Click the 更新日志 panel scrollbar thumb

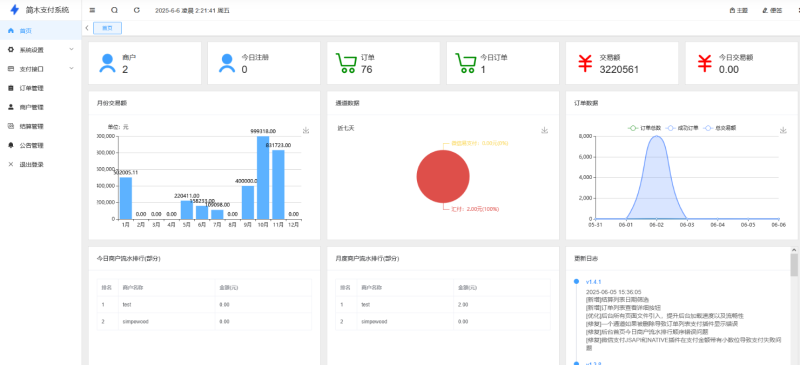click(794, 265)
